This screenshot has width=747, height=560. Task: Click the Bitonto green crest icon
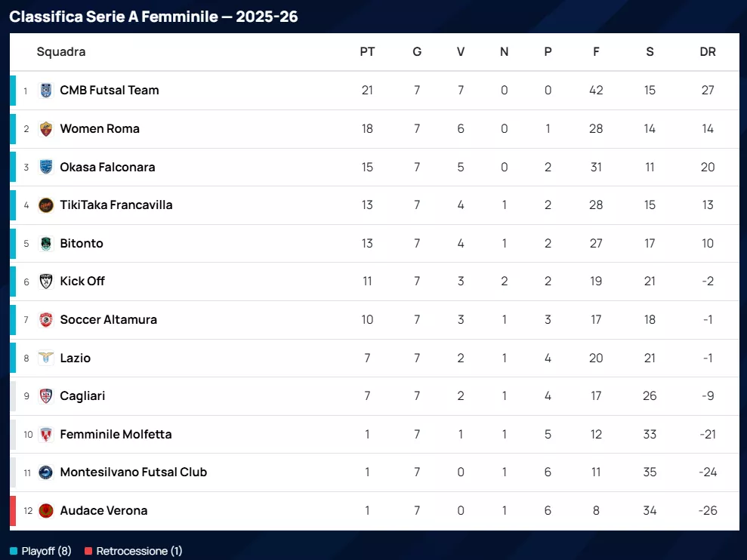click(46, 244)
